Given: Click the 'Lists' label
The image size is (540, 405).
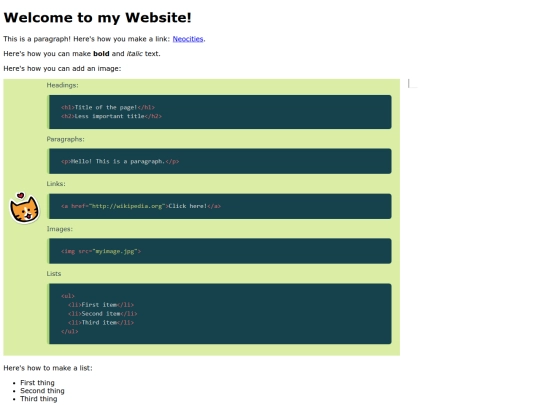Looking at the screenshot, I should click(54, 273).
